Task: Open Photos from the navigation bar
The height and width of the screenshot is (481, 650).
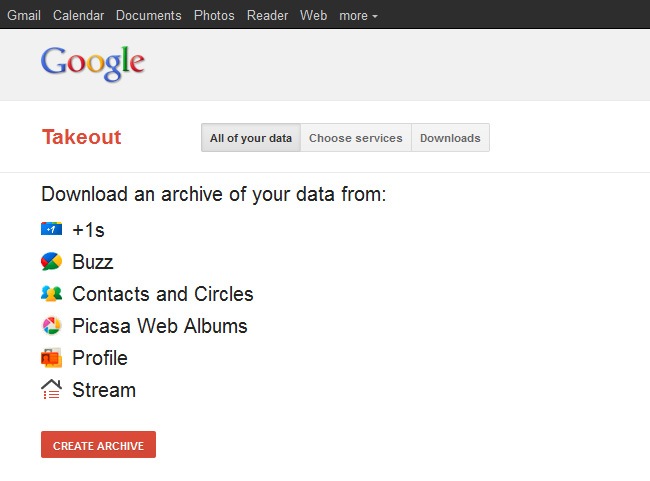Action: tap(214, 15)
